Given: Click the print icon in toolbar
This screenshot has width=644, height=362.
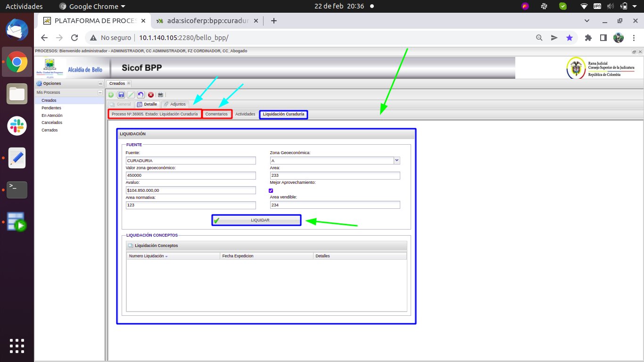Looking at the screenshot, I should tap(160, 95).
